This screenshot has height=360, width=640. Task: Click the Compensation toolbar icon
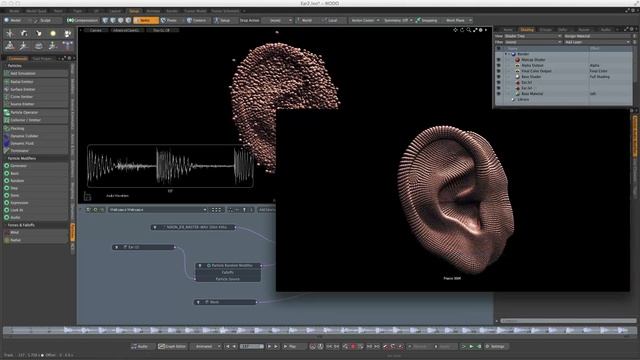tap(70, 20)
